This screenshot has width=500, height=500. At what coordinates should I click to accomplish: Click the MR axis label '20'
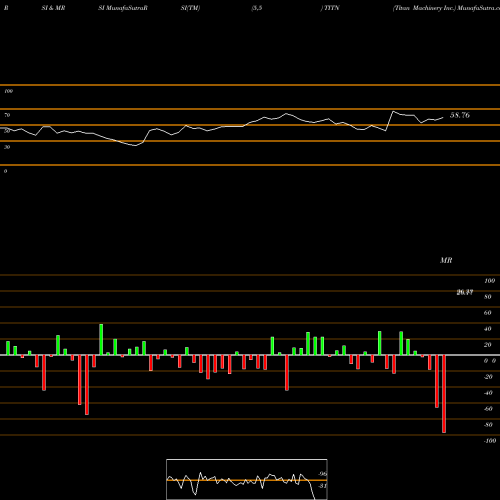(488, 345)
